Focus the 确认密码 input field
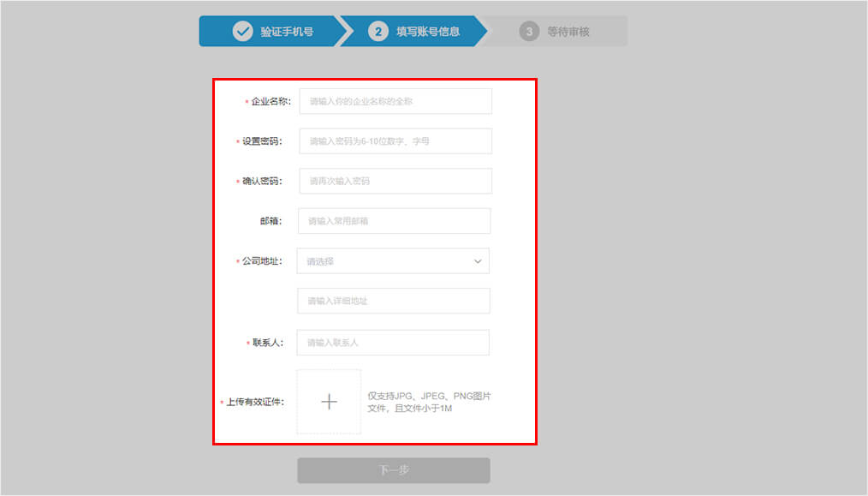 pos(395,182)
